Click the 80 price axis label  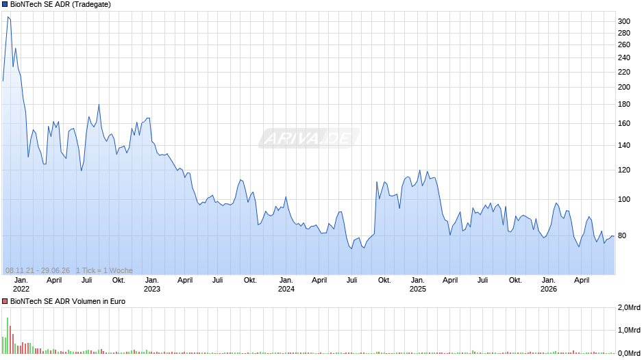pos(622,235)
